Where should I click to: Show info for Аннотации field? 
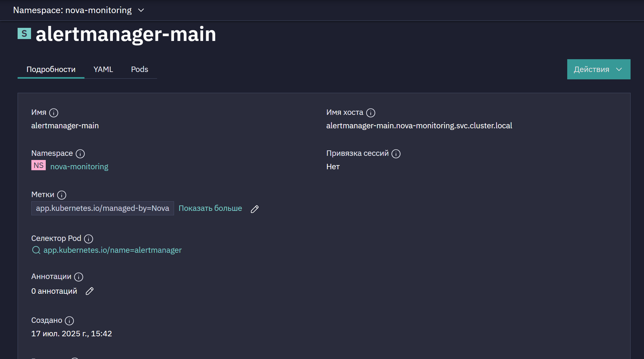coord(79,277)
